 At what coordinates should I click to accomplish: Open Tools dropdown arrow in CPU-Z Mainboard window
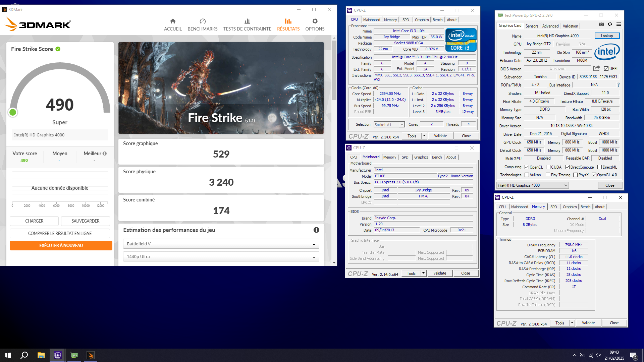click(x=423, y=273)
